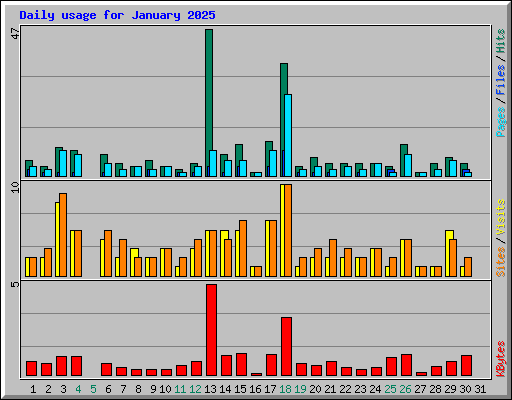This screenshot has height=400, width=512.
Task: Click the y-axis value 10 for visits
Action: click(15, 187)
